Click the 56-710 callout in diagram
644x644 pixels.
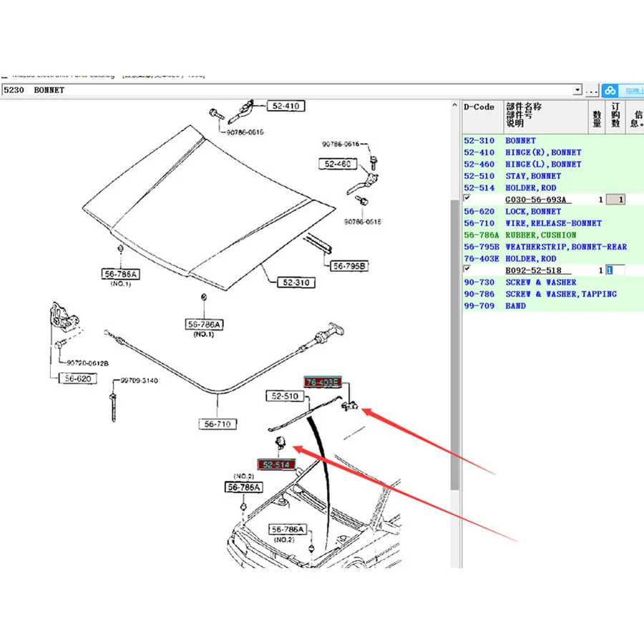(x=218, y=424)
